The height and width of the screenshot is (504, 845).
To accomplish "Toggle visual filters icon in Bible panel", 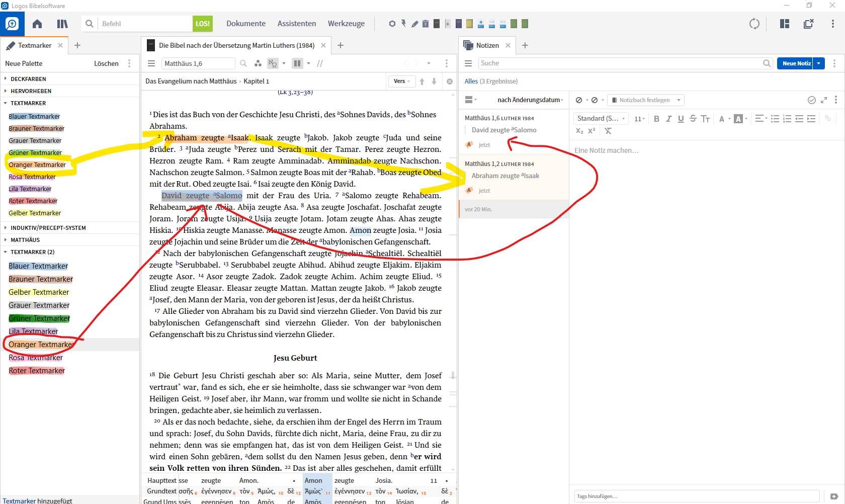I will pos(258,63).
